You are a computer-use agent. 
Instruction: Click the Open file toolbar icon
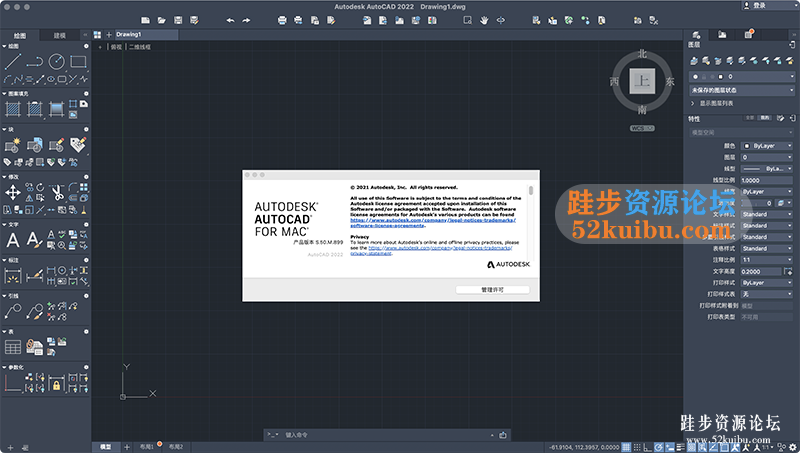click(x=162, y=20)
